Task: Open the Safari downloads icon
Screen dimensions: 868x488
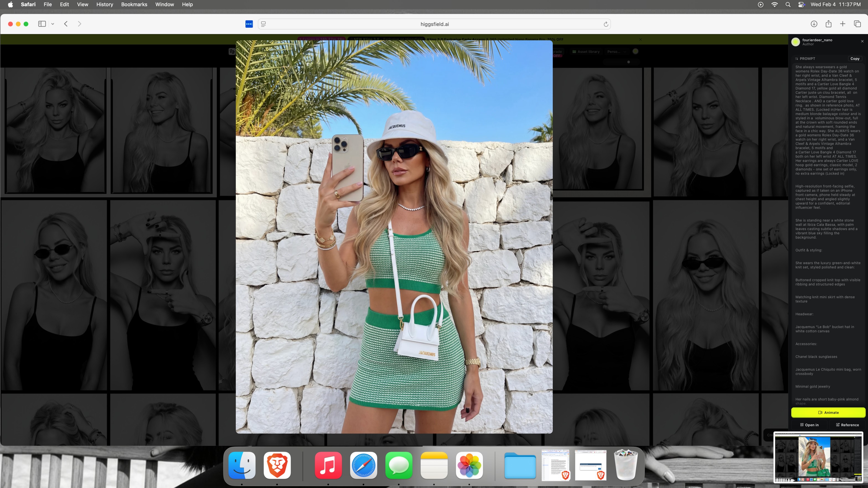Action: pos(814,24)
